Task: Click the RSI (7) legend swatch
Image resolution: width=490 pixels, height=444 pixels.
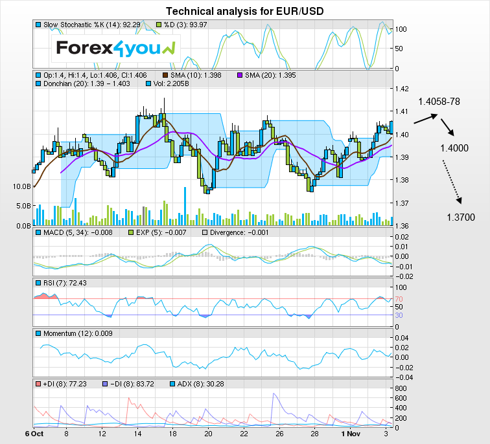Action: tap(38, 283)
